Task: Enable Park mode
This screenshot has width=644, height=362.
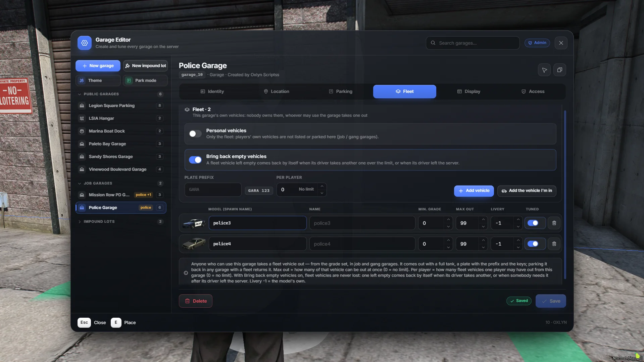Action: click(x=145, y=81)
